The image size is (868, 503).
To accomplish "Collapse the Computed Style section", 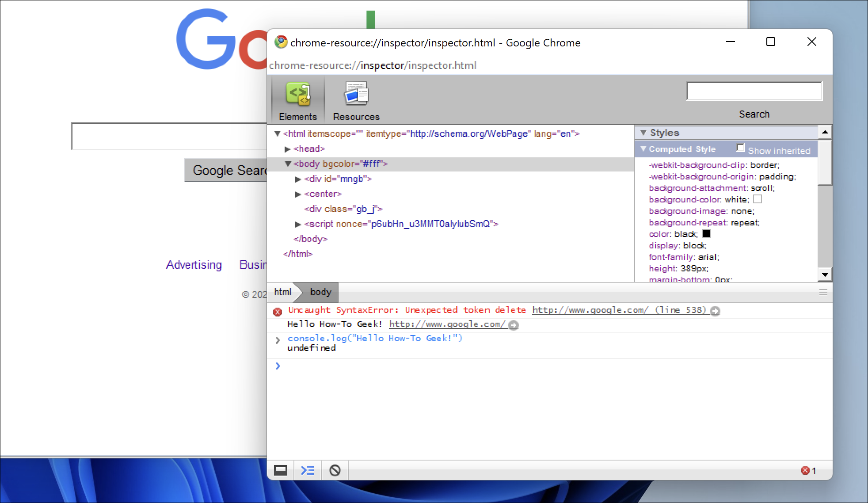I will (644, 149).
